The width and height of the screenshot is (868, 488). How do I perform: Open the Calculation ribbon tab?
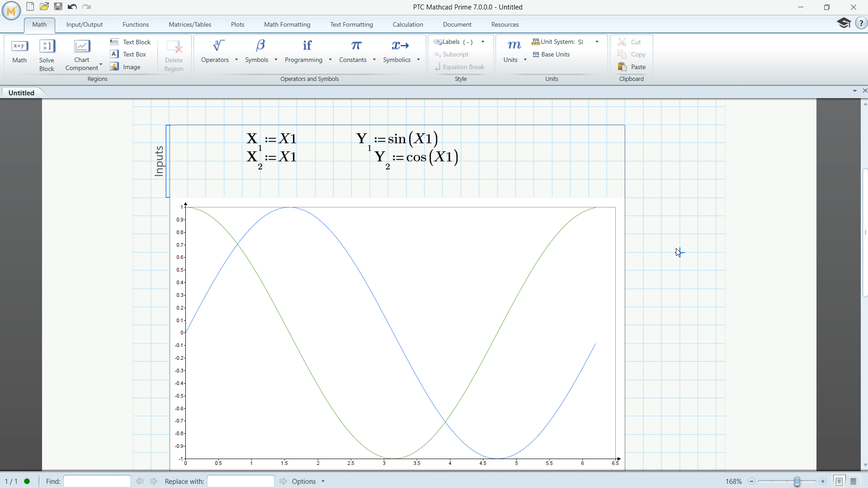click(408, 24)
